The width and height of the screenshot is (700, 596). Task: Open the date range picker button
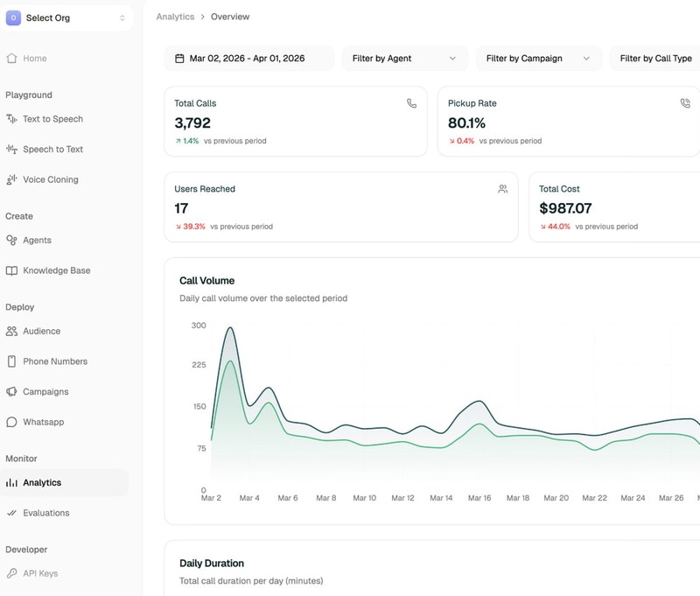click(248, 59)
